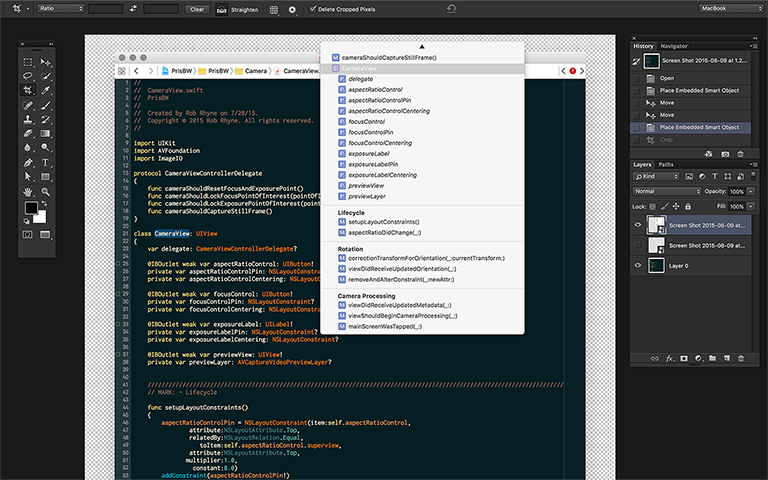
Task: Select the Rectangle shape tool
Action: [46, 176]
